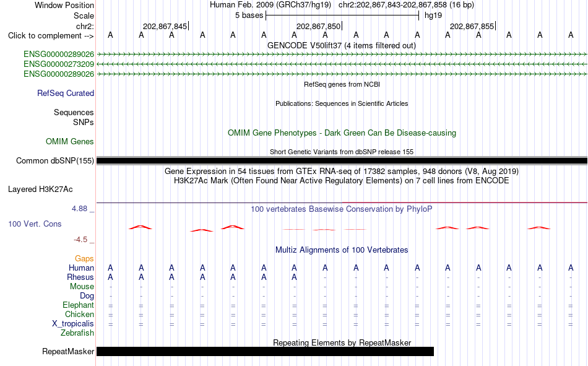Click the Scale label in the ruler
The height and width of the screenshot is (366, 588).
click(84, 15)
